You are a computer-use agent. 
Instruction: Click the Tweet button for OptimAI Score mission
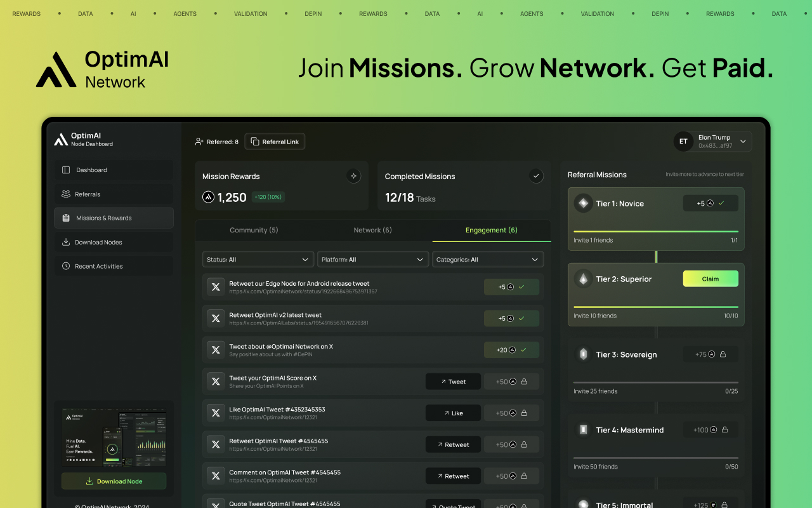pyautogui.click(x=453, y=382)
